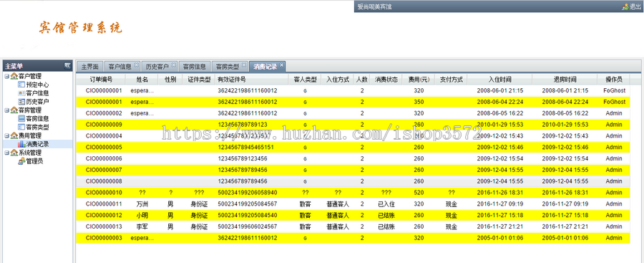Sort by the 支付方式 column header

click(451, 79)
